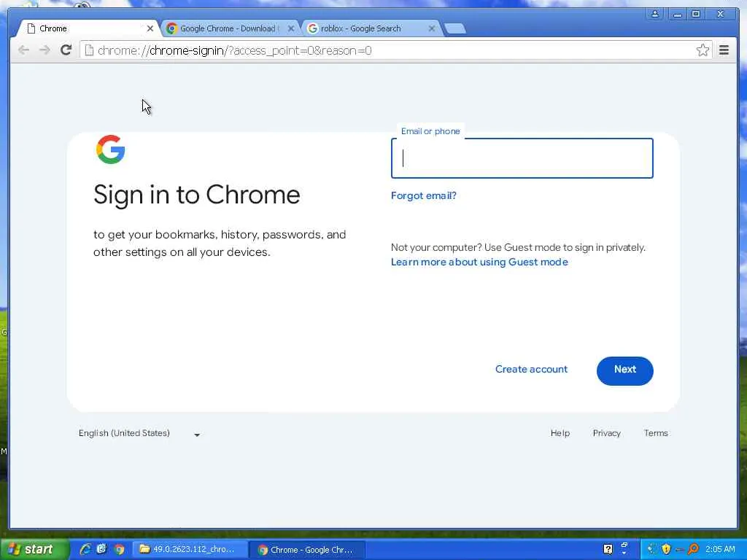Viewport: 747px width, 560px height.
Task: Click the Outlook Express quick launch icon
Action: click(x=101, y=549)
